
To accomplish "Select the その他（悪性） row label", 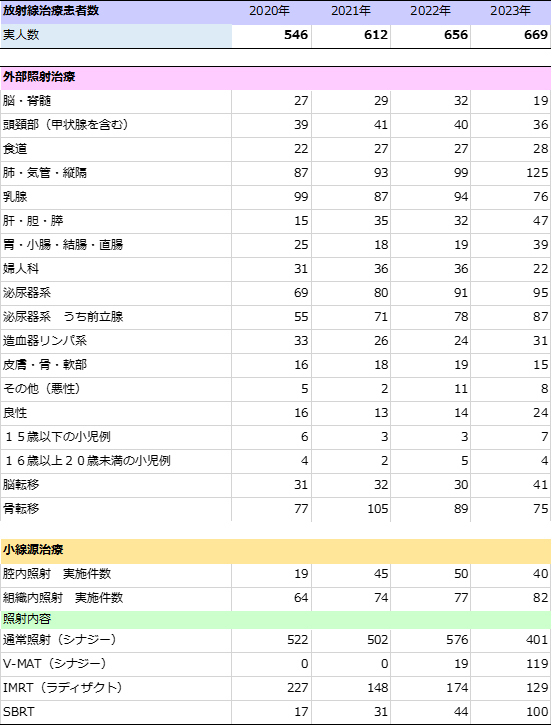I will tap(42, 388).
